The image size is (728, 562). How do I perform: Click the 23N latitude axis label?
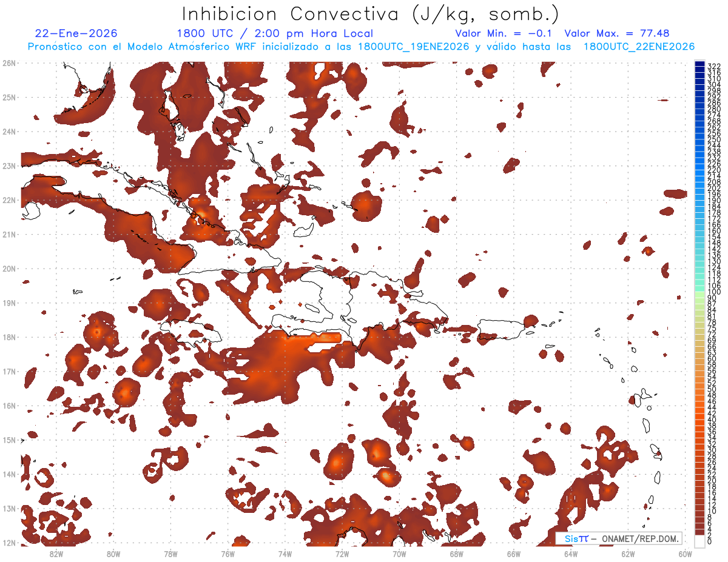click(9, 166)
